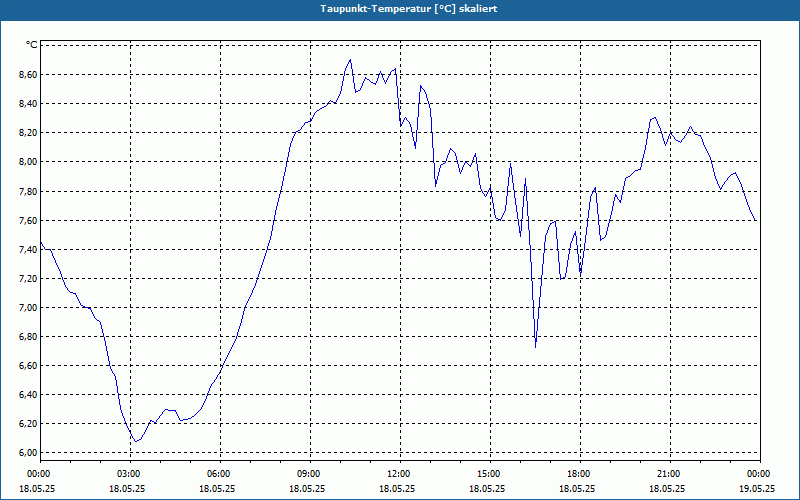This screenshot has width=800, height=500.
Task: Click the 8,40 y-axis value
Action: click(x=29, y=104)
